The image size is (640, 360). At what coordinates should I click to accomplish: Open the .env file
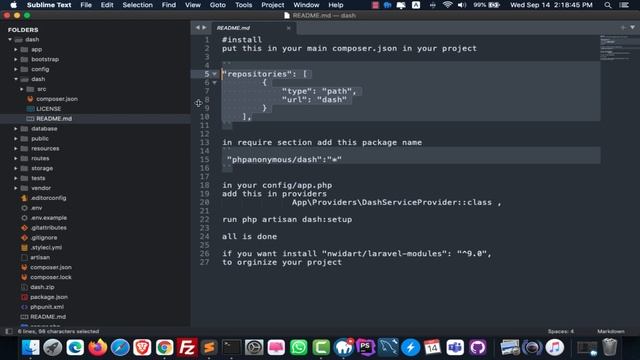coord(36,208)
